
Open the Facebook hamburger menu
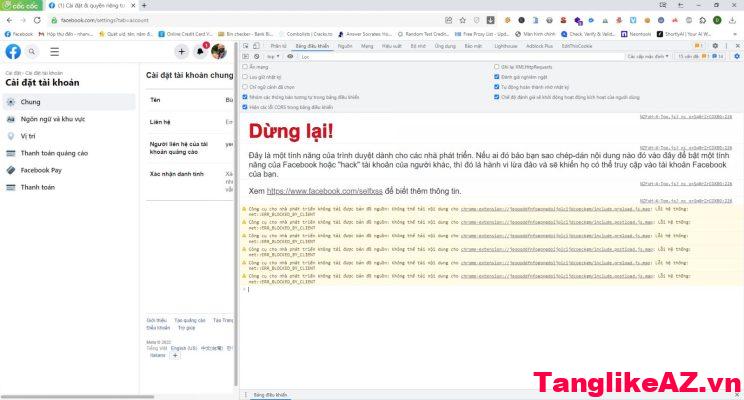tap(54, 52)
